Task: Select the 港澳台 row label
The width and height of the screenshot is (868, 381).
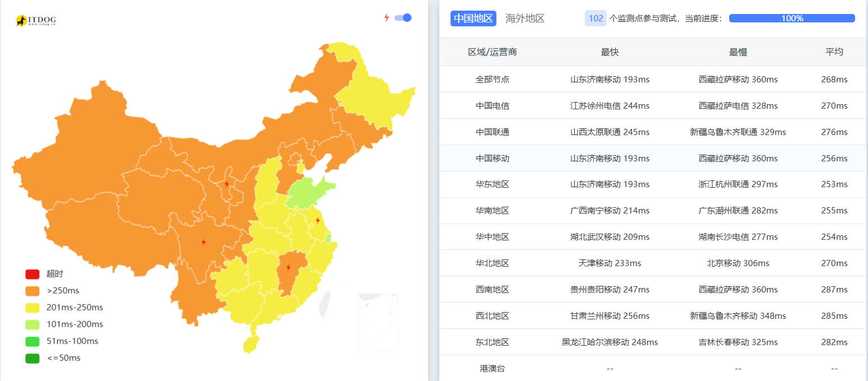Action: [x=492, y=369]
